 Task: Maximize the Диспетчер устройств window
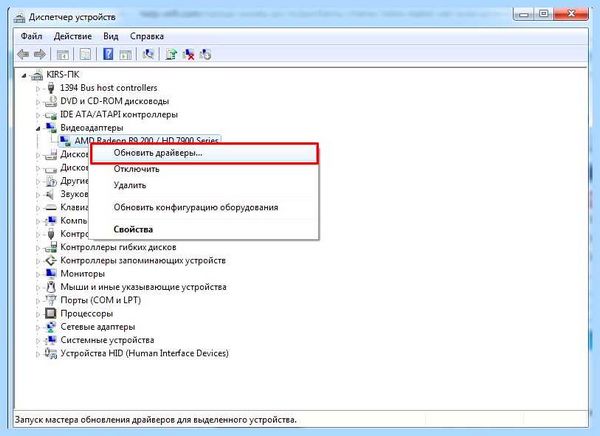click(x=543, y=14)
